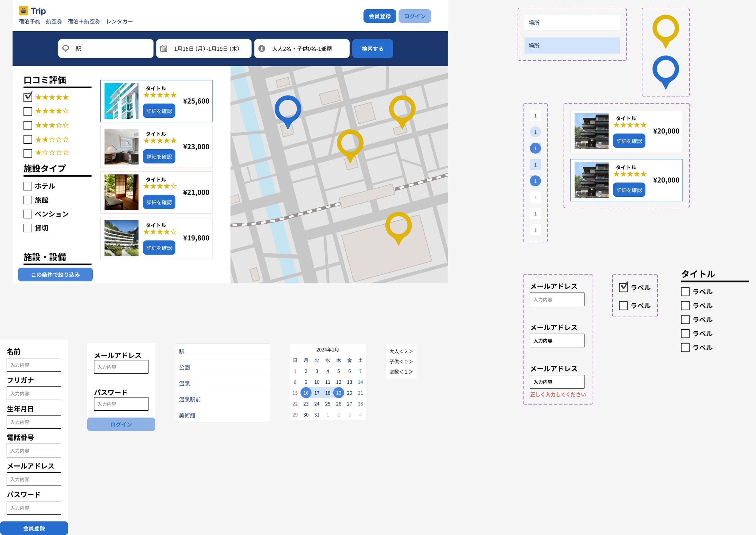The width and height of the screenshot is (756, 535).
Task: Click the Trip suitcase logo icon
Action: (x=23, y=11)
